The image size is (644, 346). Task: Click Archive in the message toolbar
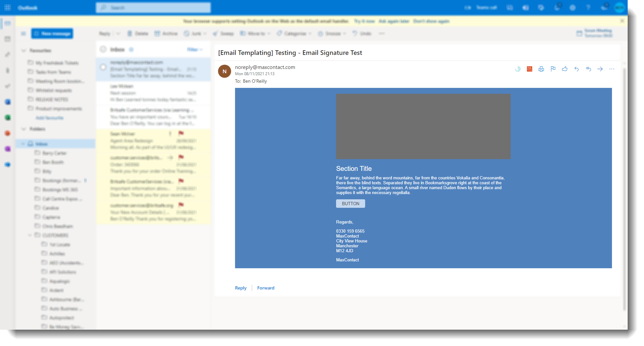166,34
